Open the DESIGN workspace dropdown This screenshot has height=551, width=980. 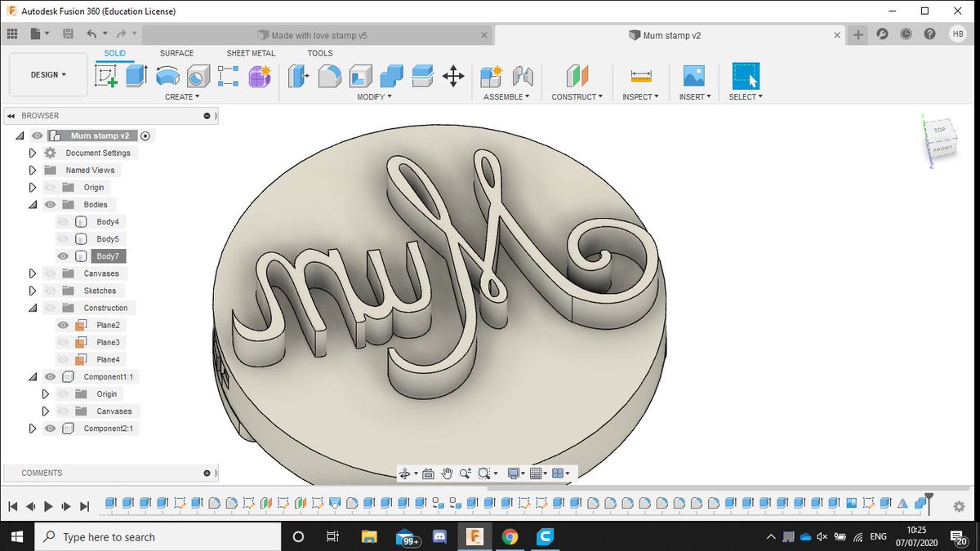(x=48, y=75)
